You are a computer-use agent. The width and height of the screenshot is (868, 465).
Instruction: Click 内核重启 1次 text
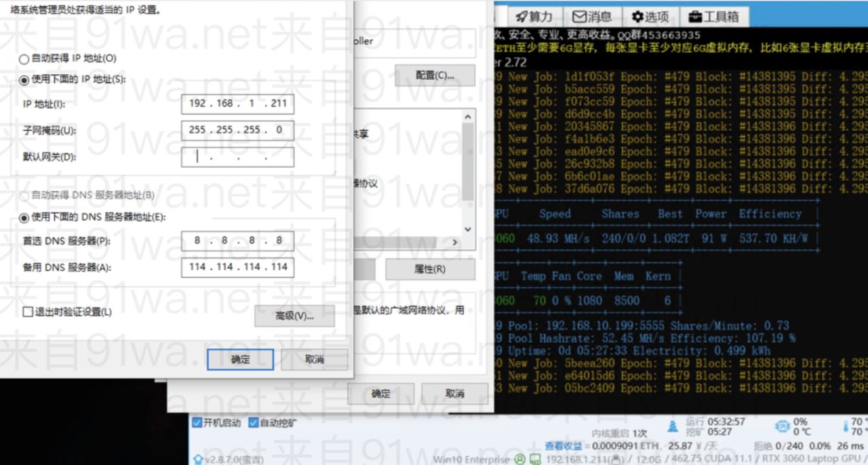620,433
